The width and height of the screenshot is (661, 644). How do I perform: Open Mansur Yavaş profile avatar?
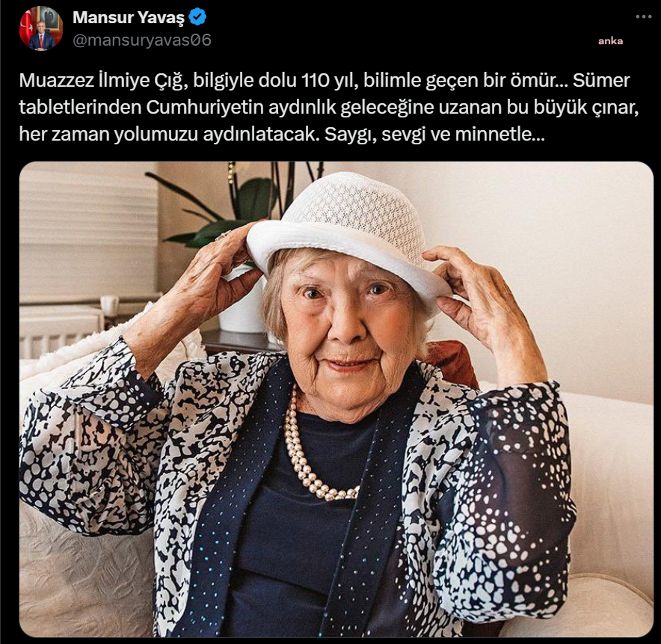point(41,28)
